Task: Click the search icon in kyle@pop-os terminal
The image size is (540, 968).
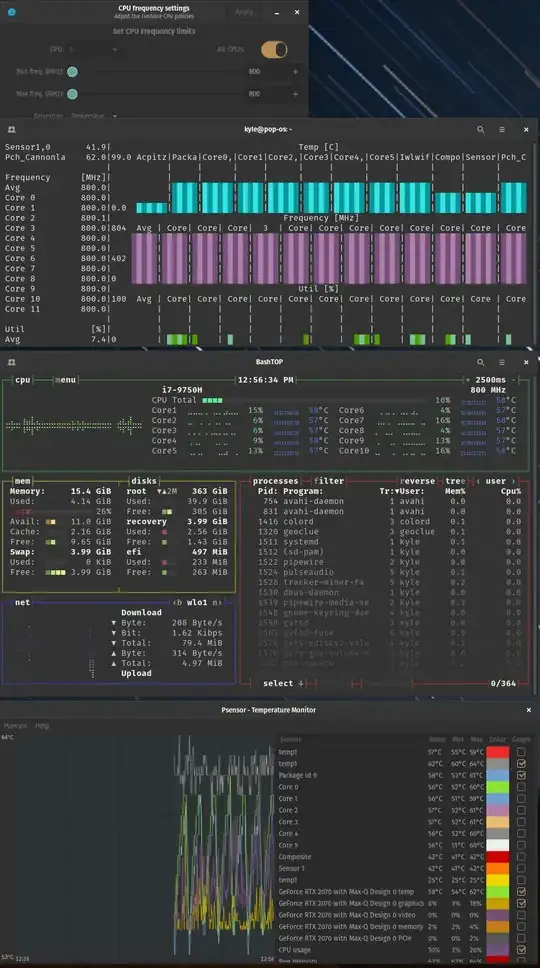Action: (480, 130)
